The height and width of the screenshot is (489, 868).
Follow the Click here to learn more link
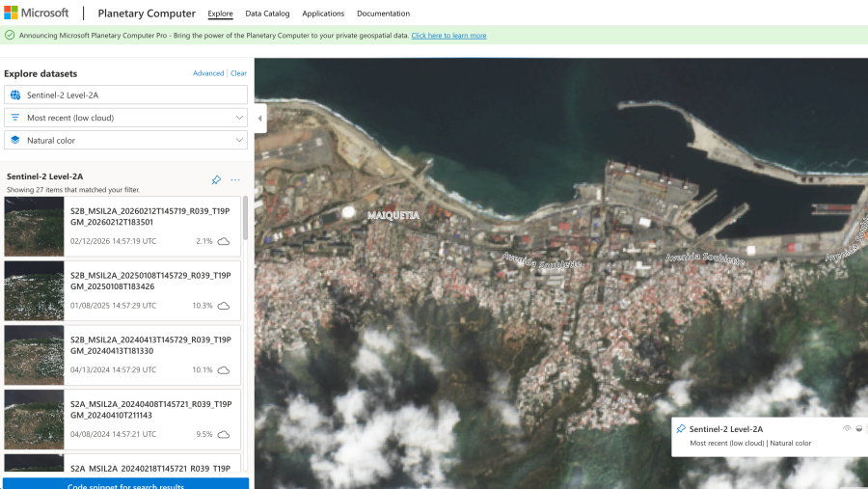click(x=448, y=36)
